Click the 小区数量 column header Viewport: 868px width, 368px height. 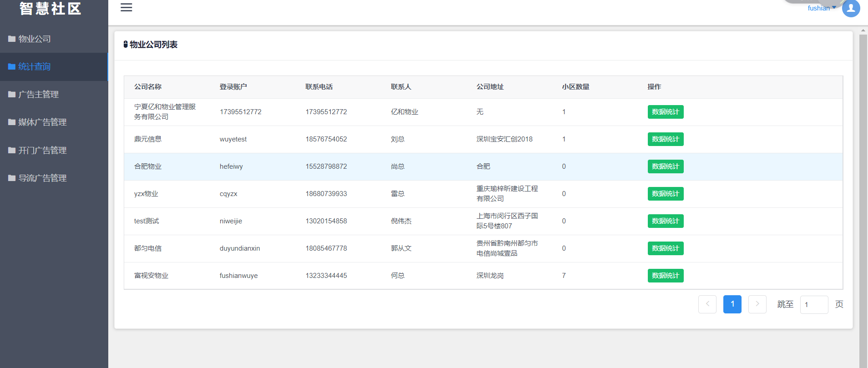click(x=575, y=87)
